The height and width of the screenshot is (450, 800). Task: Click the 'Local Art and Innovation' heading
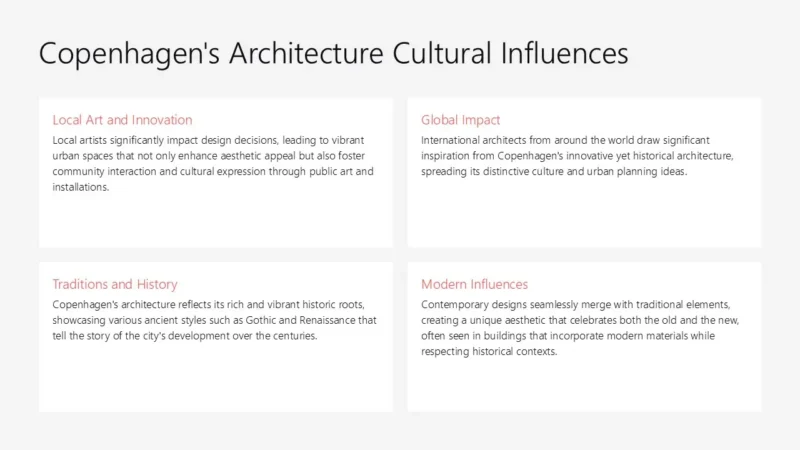(122, 120)
